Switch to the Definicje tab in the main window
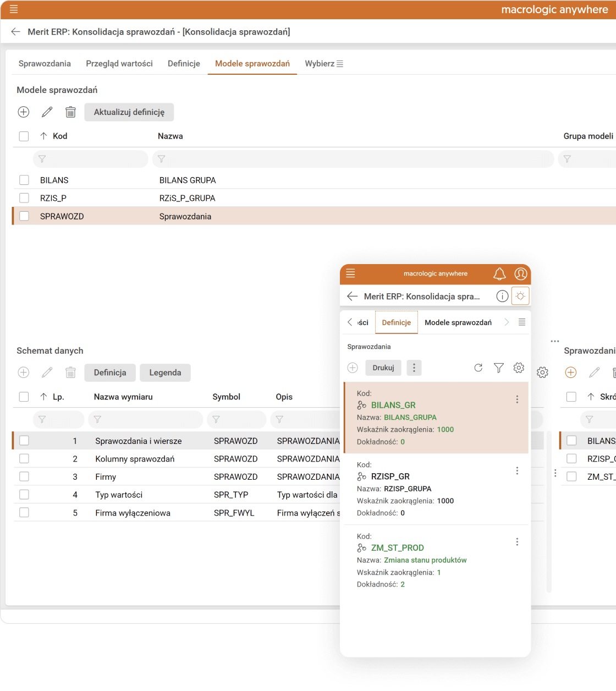 (x=184, y=64)
